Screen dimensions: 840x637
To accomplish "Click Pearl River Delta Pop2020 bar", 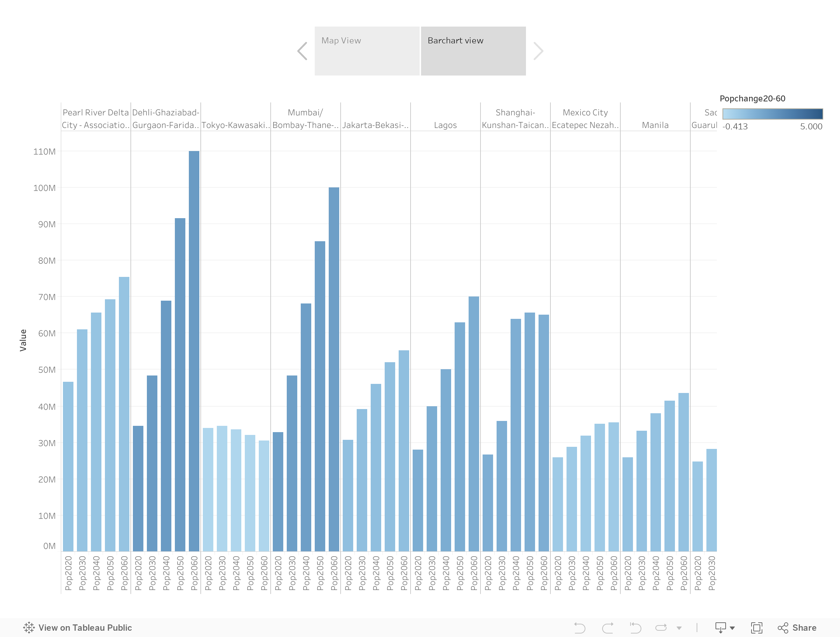I will point(68,466).
